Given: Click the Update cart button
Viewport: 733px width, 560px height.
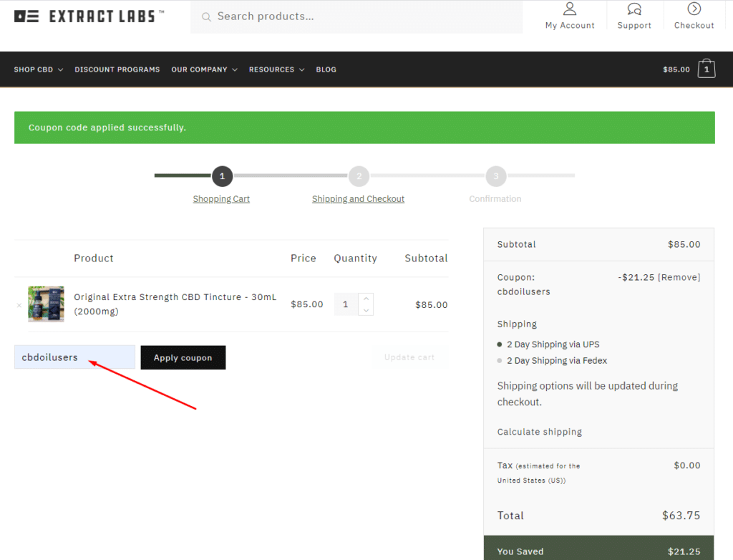Looking at the screenshot, I should click(x=409, y=357).
